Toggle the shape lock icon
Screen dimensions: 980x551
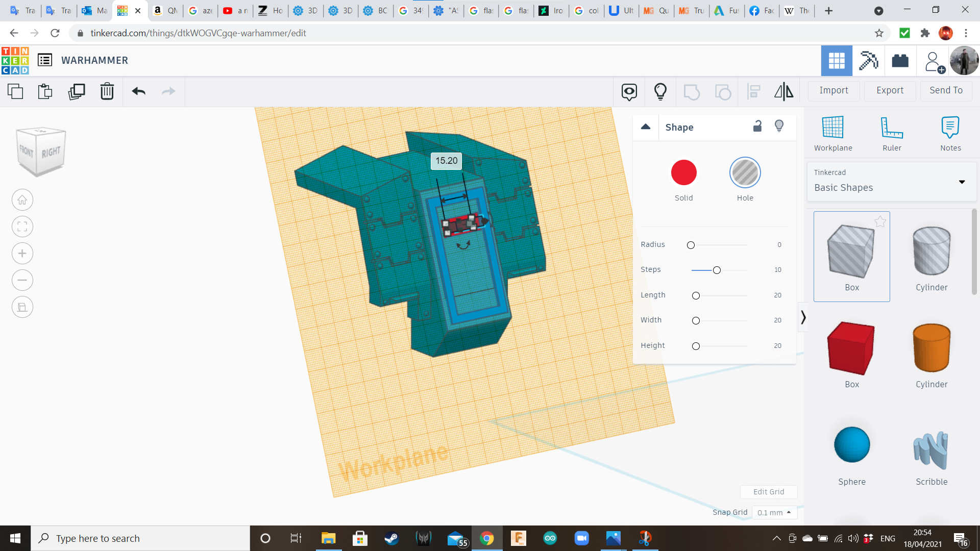[x=757, y=126]
